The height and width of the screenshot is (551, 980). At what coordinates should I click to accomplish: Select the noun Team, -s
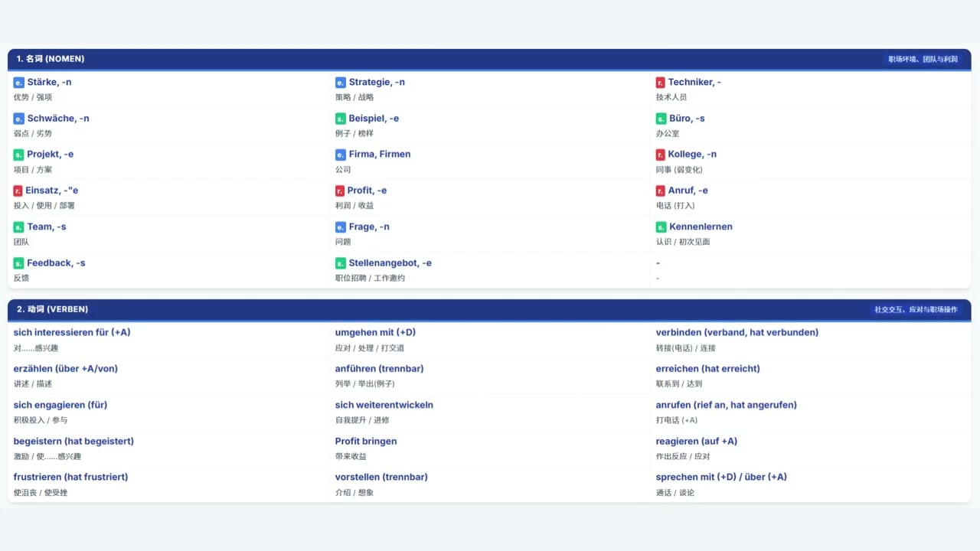click(47, 227)
